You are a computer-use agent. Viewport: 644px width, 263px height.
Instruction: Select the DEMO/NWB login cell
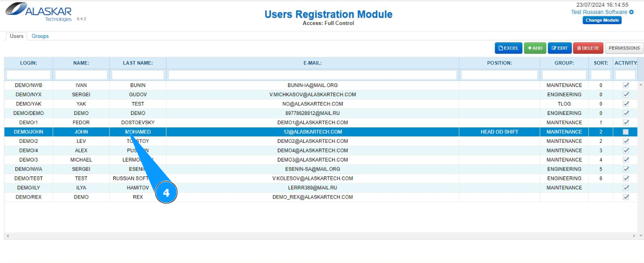28,85
